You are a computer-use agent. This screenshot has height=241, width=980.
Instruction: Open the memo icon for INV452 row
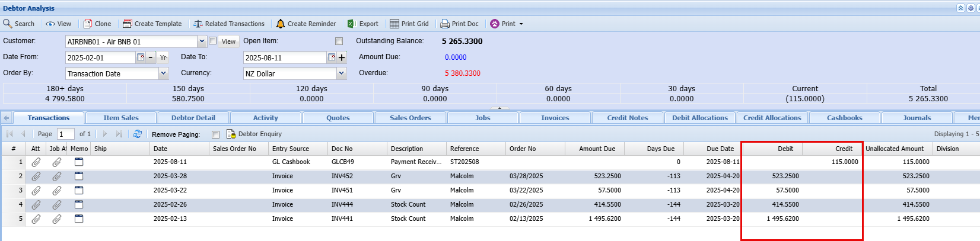click(79, 176)
